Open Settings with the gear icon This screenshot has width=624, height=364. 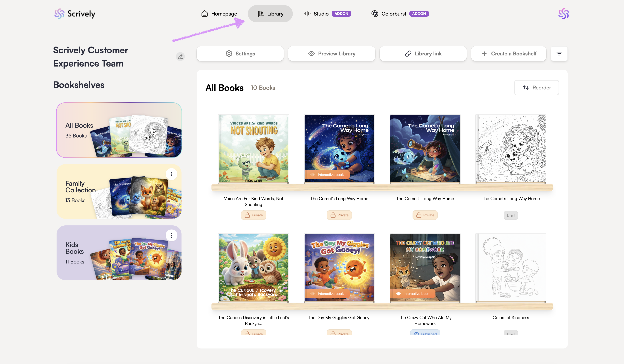coord(229,53)
